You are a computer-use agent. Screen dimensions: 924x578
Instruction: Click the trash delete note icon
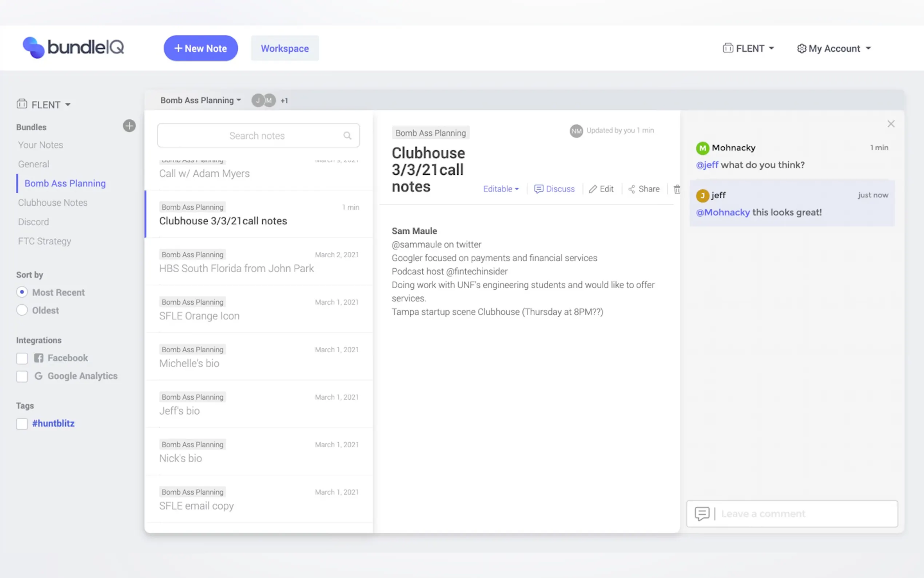(x=677, y=189)
